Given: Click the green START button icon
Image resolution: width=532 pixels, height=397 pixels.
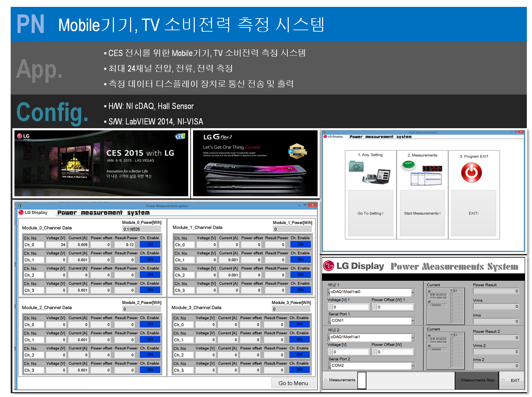Looking at the screenshot, I should coord(408,165).
